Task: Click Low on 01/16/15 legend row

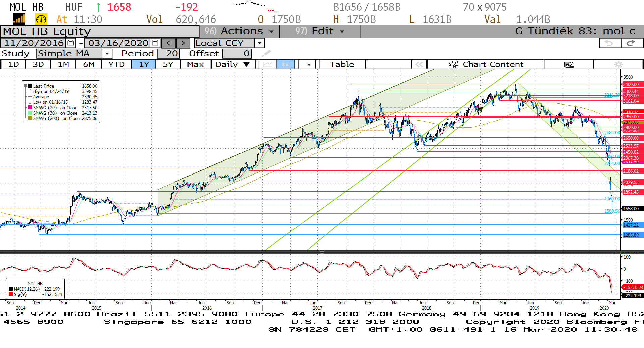Action: (x=63, y=102)
